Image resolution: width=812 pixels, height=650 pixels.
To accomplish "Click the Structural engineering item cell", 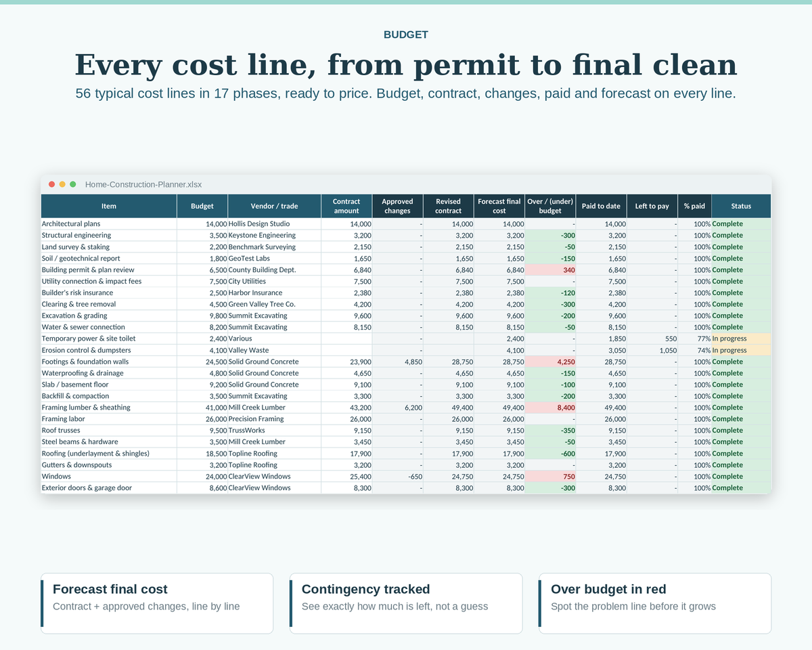I will click(x=109, y=236).
